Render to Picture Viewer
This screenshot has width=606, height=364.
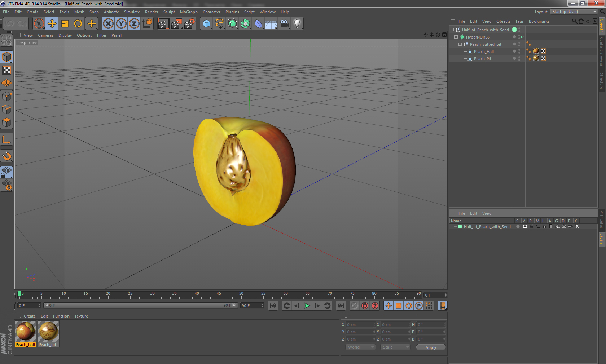coord(176,24)
